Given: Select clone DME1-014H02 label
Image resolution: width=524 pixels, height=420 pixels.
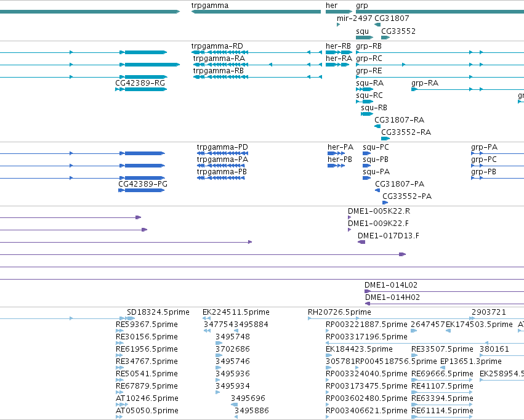Looking at the screenshot, I should [392, 297].
